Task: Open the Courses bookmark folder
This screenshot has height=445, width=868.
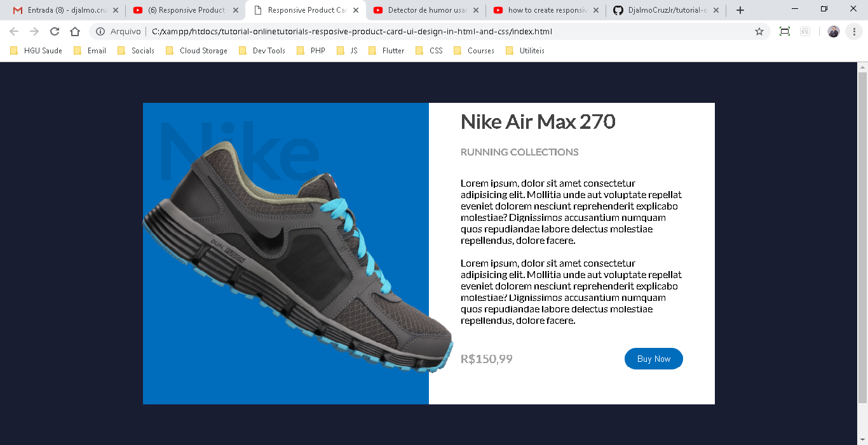Action: pyautogui.click(x=474, y=51)
